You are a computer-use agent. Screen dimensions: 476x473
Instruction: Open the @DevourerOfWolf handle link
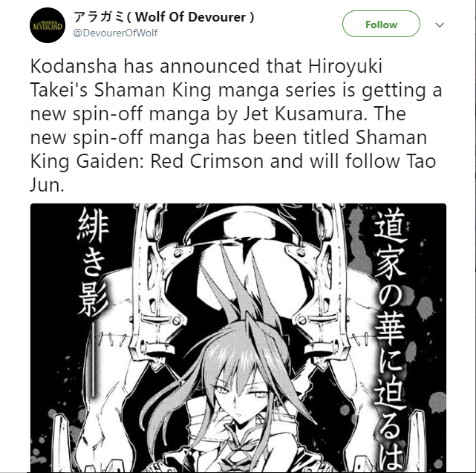(x=115, y=33)
